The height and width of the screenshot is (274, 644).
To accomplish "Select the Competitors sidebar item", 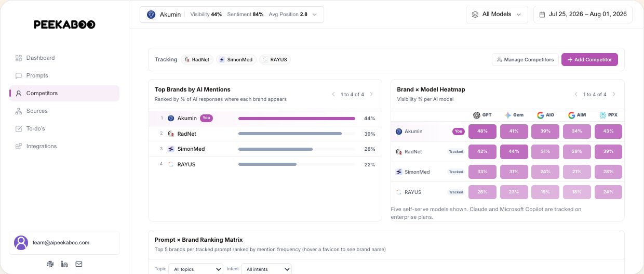I will 64,93.
